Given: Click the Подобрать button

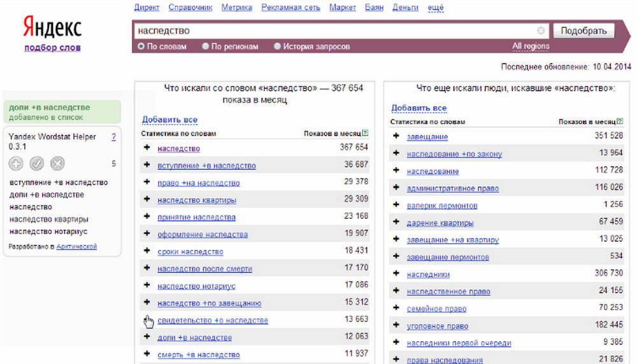Looking at the screenshot, I should (x=583, y=31).
